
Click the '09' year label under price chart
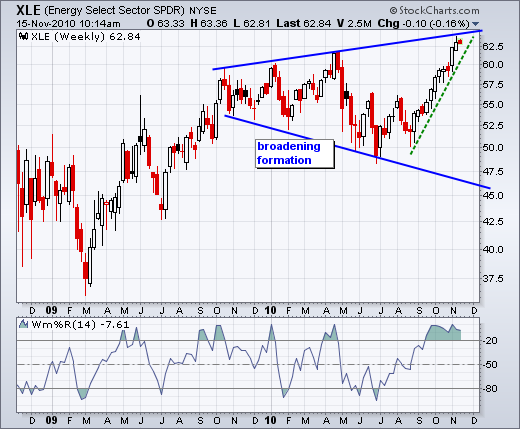click(x=51, y=311)
